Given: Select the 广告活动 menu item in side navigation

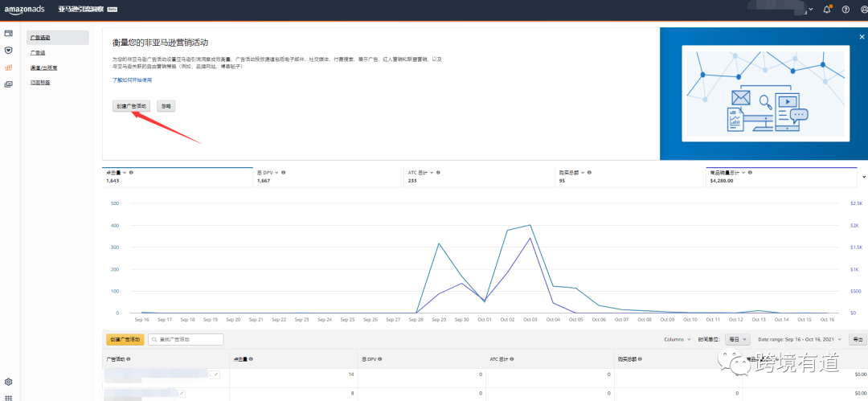Looking at the screenshot, I should (x=58, y=38).
